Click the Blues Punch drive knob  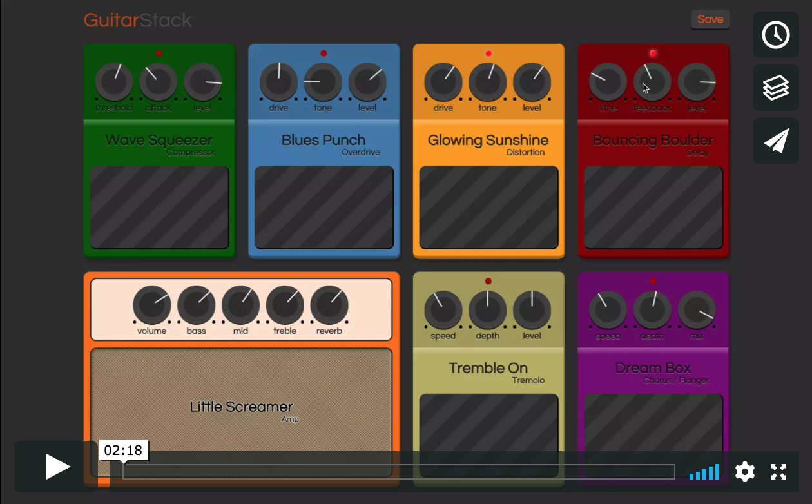tap(278, 82)
